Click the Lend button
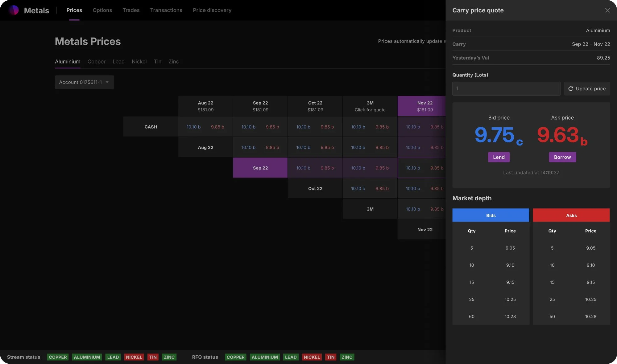This screenshot has height=364, width=617. (499, 157)
